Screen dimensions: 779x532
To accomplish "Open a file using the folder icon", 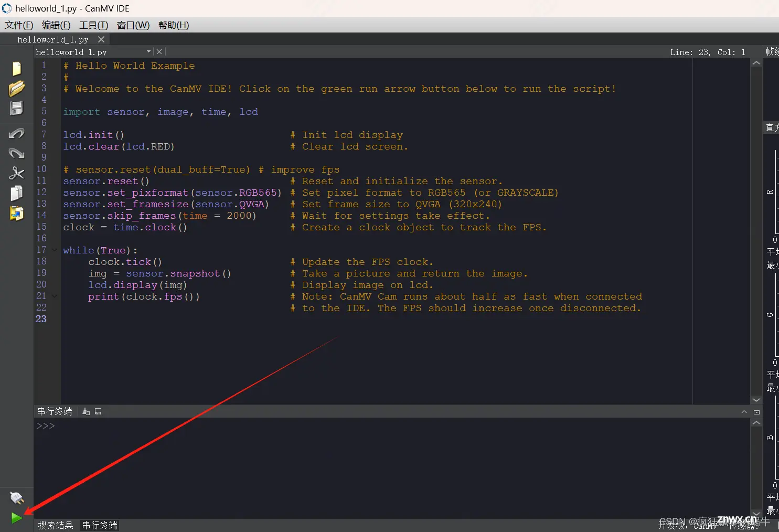I will (17, 88).
